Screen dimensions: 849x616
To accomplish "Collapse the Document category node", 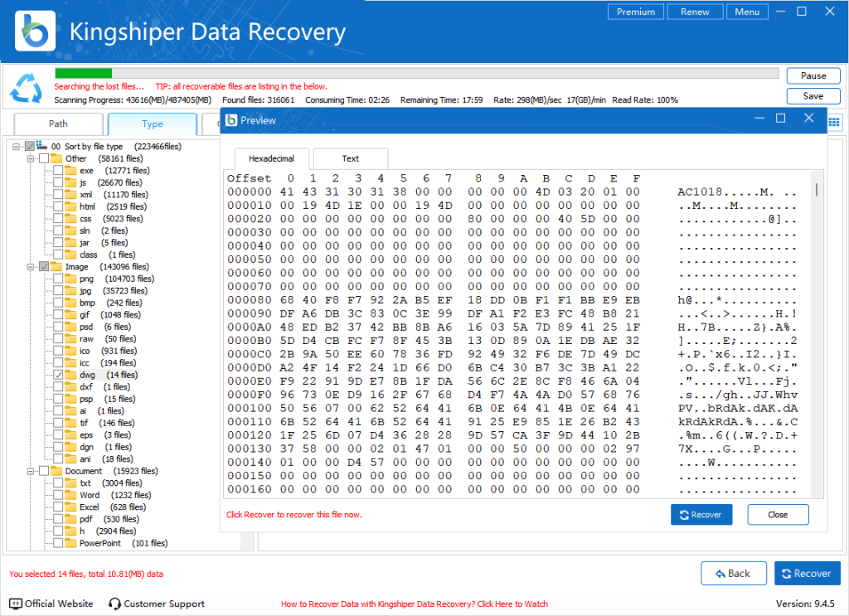I will click(31, 472).
